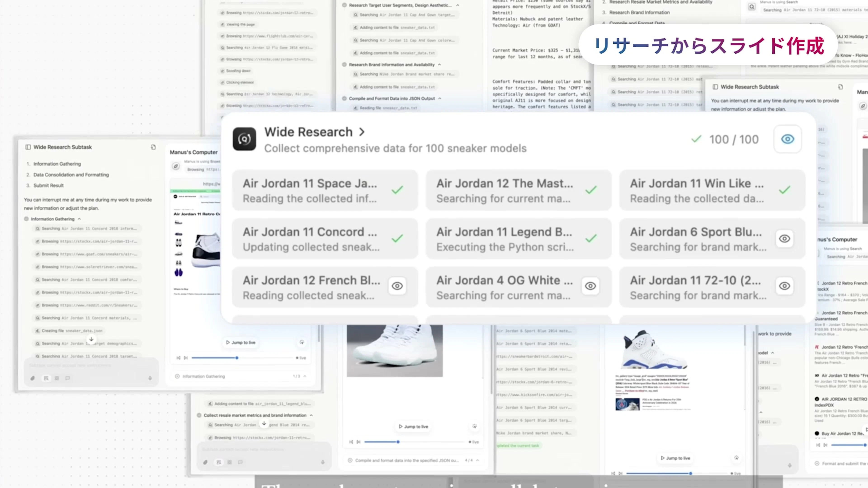
Task: Click Jump to live under white sneaker image
Action: pyautogui.click(x=413, y=426)
